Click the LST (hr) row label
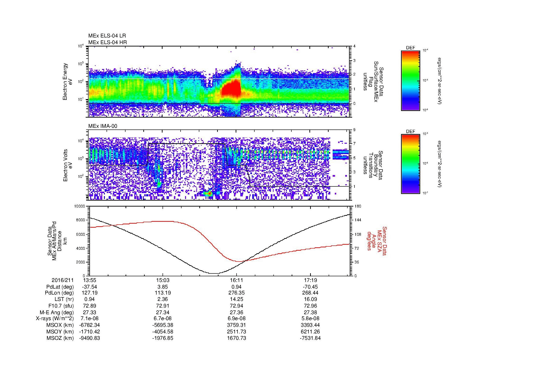The height and width of the screenshot is (392, 555). coord(64,300)
